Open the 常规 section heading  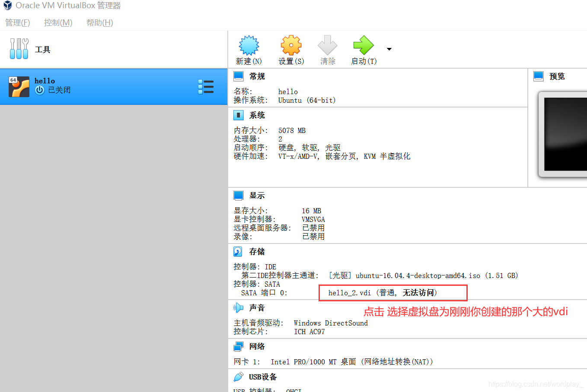[257, 76]
